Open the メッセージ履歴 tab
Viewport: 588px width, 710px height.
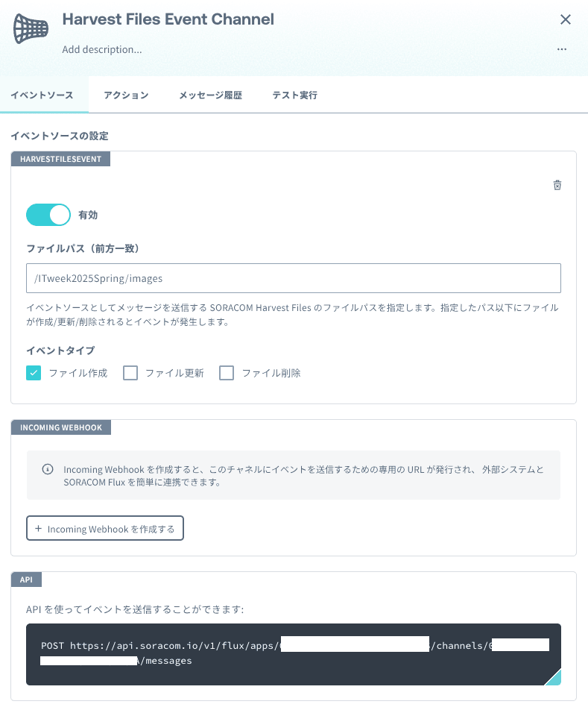[210, 95]
